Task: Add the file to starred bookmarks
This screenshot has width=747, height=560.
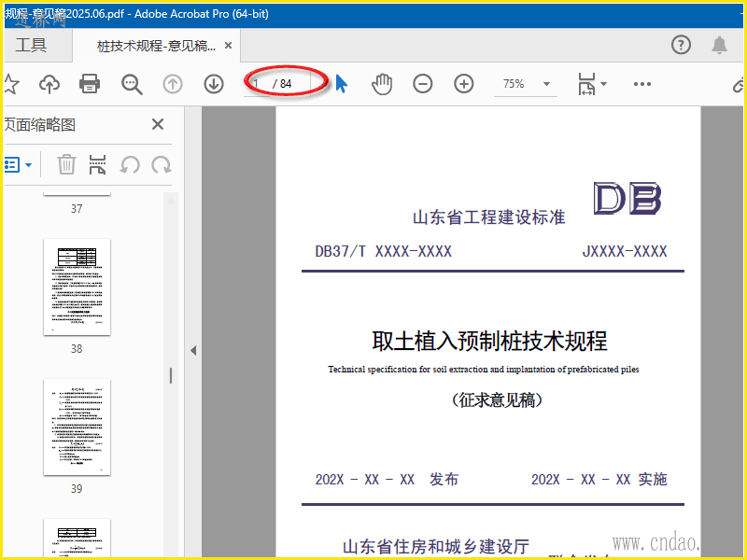Action: [x=10, y=84]
